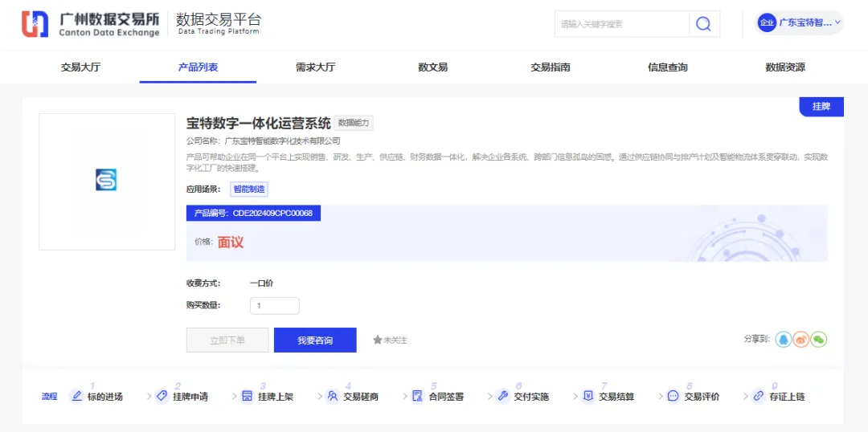Screen dimensions: 868x432
Task: Focus the keyword search input field
Action: 622,24
